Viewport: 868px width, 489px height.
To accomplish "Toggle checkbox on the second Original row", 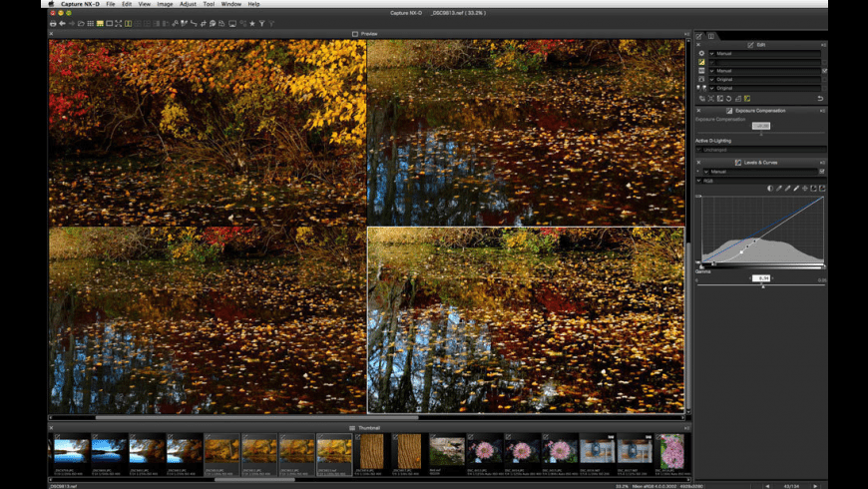I will click(824, 88).
